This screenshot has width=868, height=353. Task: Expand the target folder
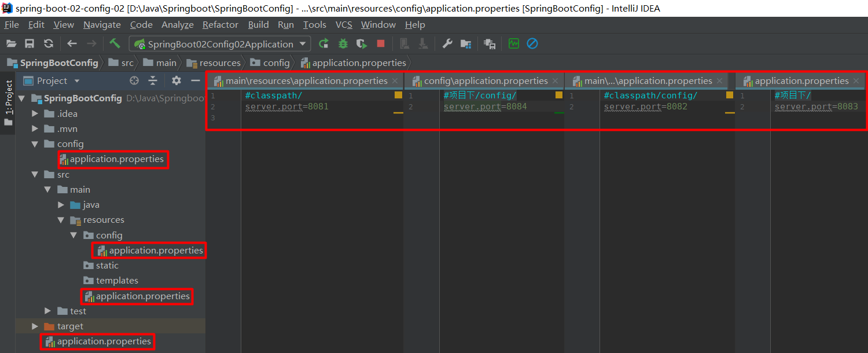[x=35, y=326]
